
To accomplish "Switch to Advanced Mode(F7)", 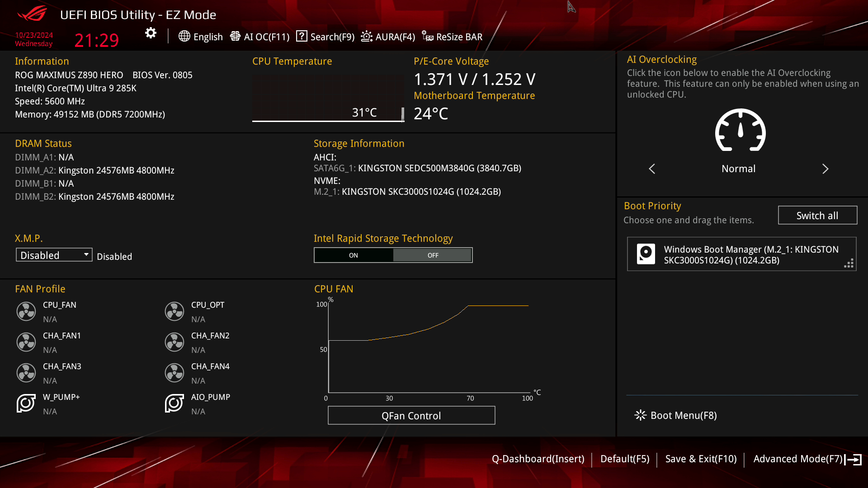I will tap(798, 459).
